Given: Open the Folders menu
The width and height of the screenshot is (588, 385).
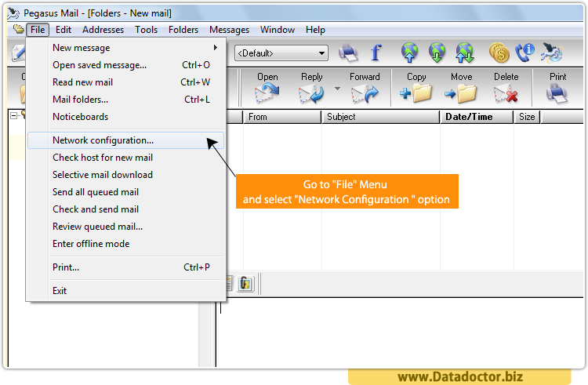Looking at the screenshot, I should click(x=183, y=30).
